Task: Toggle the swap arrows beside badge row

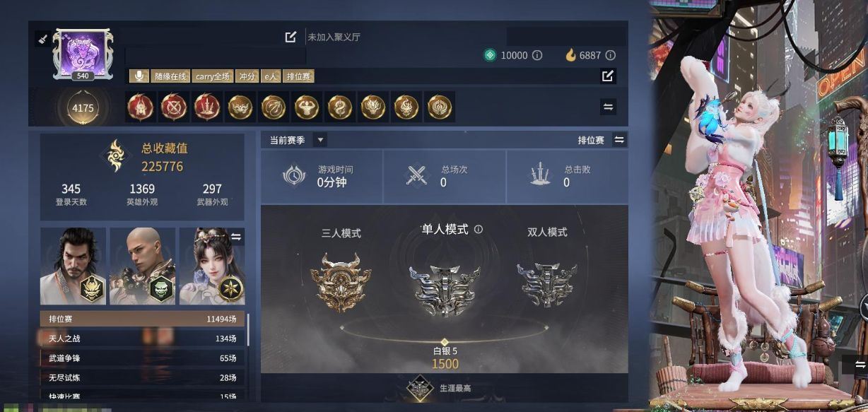Action: (608, 107)
